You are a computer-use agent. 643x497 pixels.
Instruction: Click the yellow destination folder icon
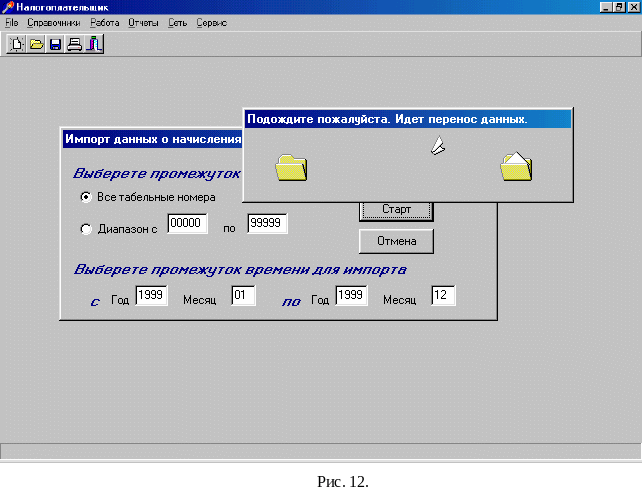[516, 166]
